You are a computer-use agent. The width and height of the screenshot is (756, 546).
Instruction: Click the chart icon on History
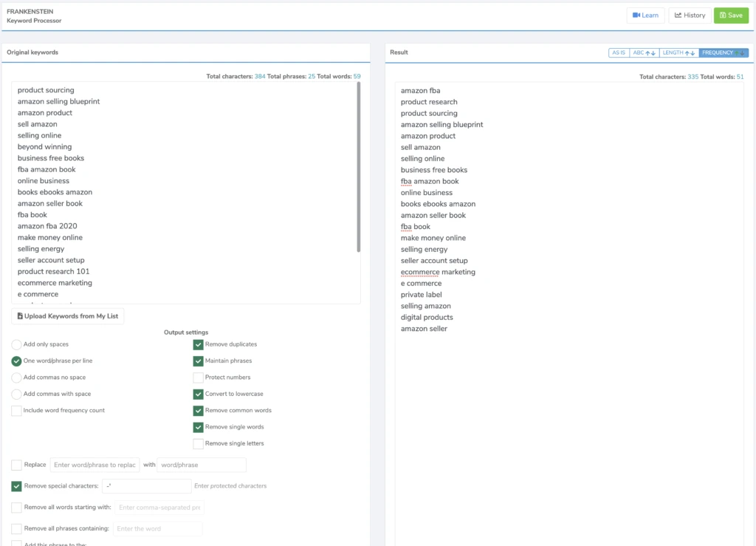click(x=678, y=15)
